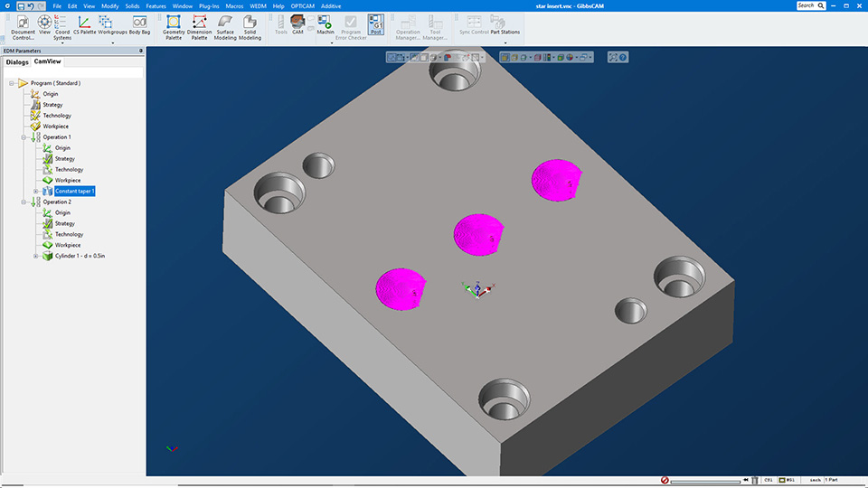Expand the Constant taper 1 node
This screenshot has width=868, height=488.
tap(36, 192)
